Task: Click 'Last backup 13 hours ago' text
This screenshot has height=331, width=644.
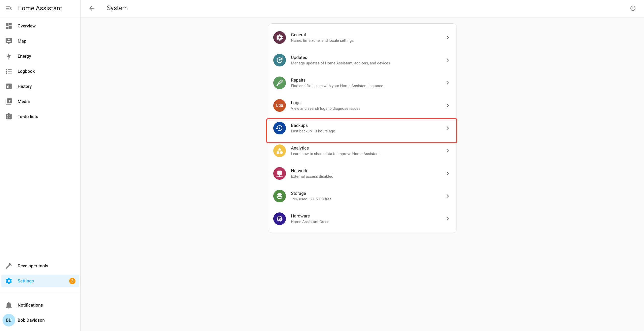Action: pyautogui.click(x=313, y=131)
